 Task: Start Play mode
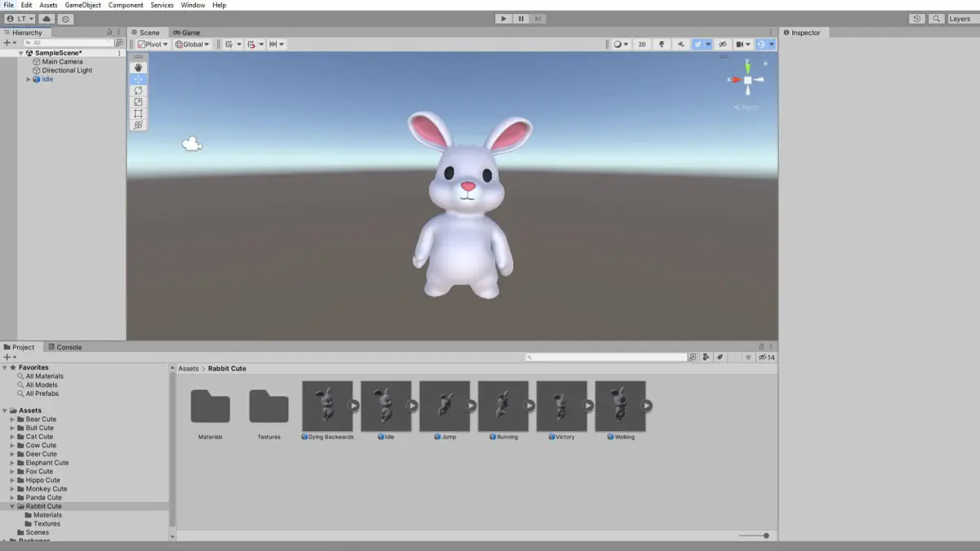503,19
